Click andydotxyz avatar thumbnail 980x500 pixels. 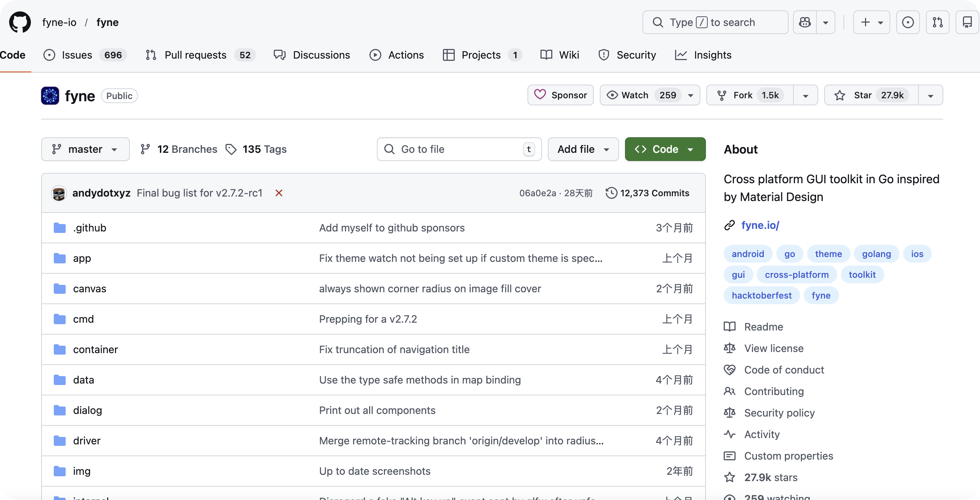coord(59,193)
